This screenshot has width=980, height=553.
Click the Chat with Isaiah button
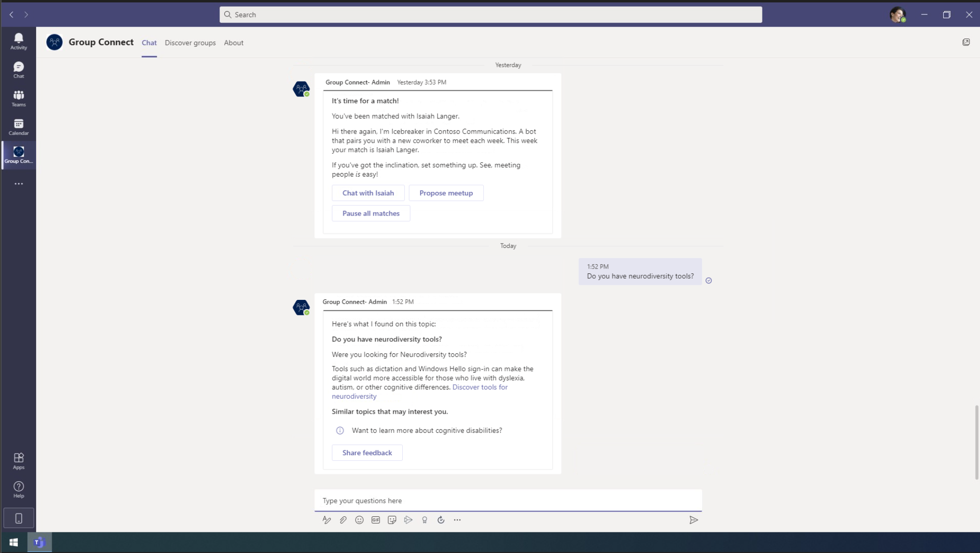368,193
